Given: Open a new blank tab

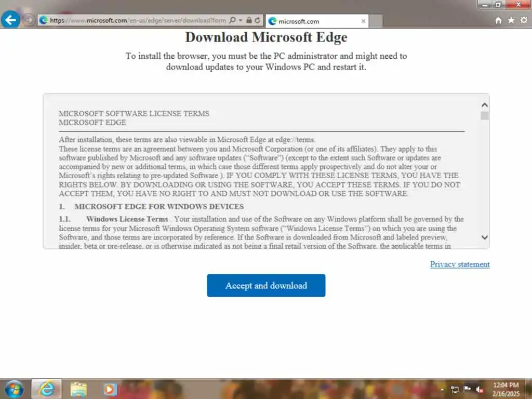Looking at the screenshot, I should 376,21.
